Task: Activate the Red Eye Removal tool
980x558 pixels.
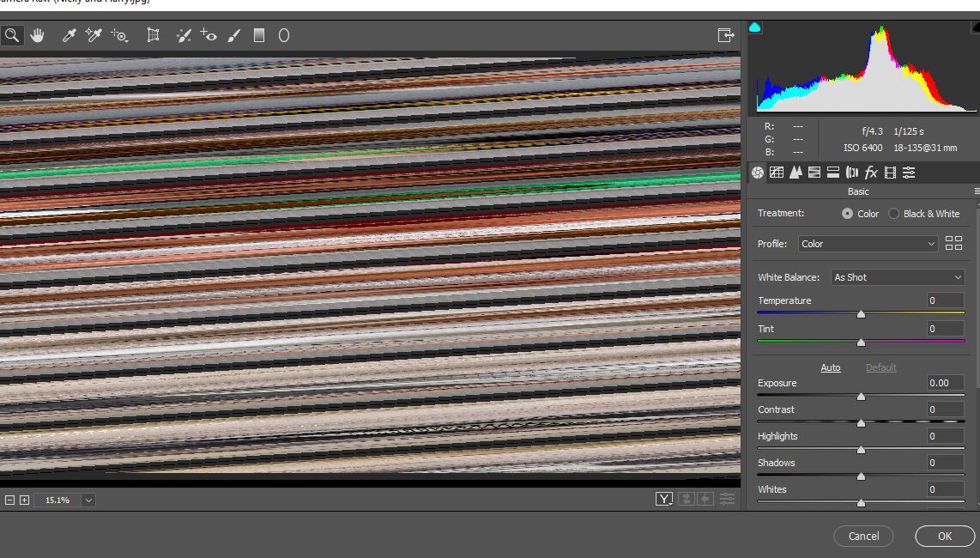Action: pos(208,35)
